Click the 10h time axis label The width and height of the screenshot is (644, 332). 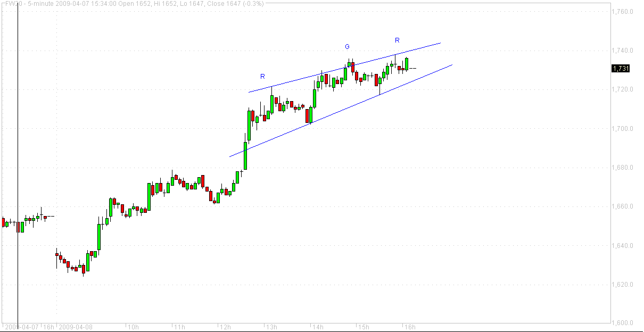pyautogui.click(x=133, y=327)
